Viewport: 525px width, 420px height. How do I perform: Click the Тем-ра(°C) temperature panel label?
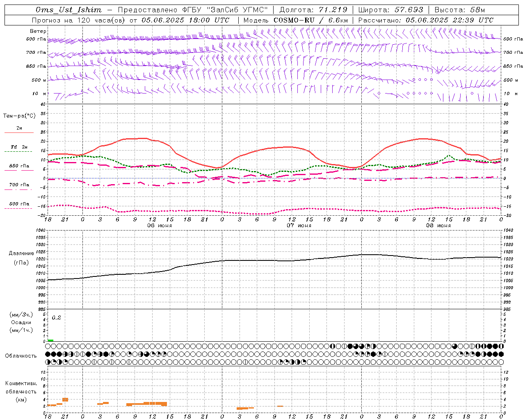click(x=19, y=116)
